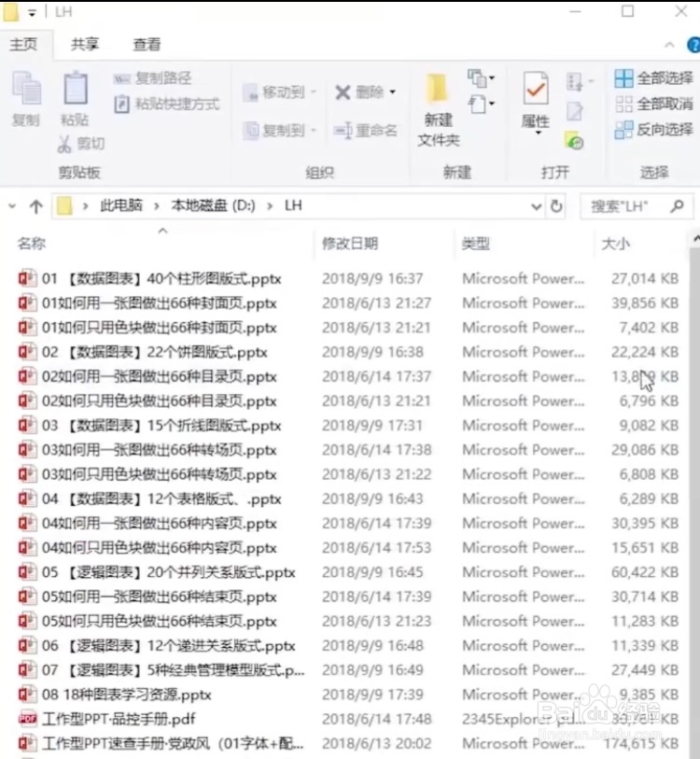Viewport: 700px width, 759px height.
Task: Click the Cut scissors icon
Action: point(63,144)
